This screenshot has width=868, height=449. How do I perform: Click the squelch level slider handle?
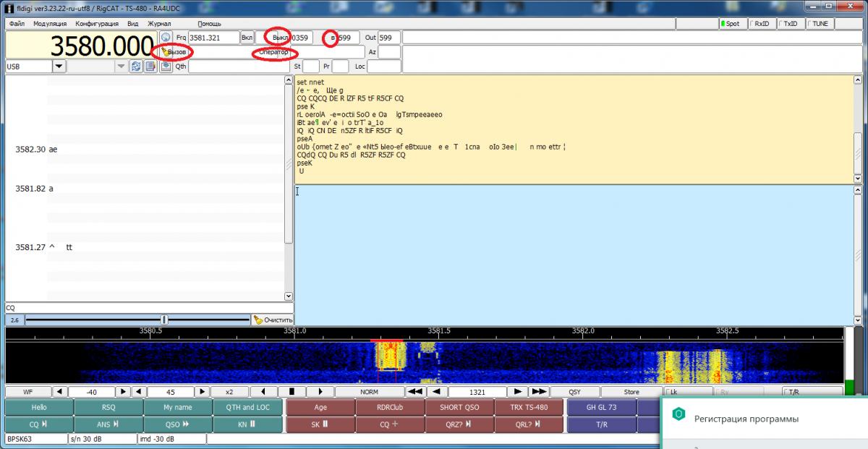(164, 320)
